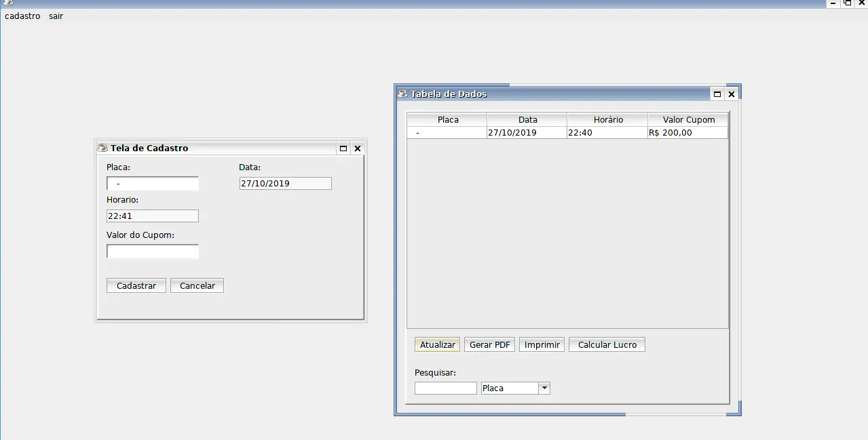
Task: Focus the Valor do Cupom input field
Action: (153, 252)
